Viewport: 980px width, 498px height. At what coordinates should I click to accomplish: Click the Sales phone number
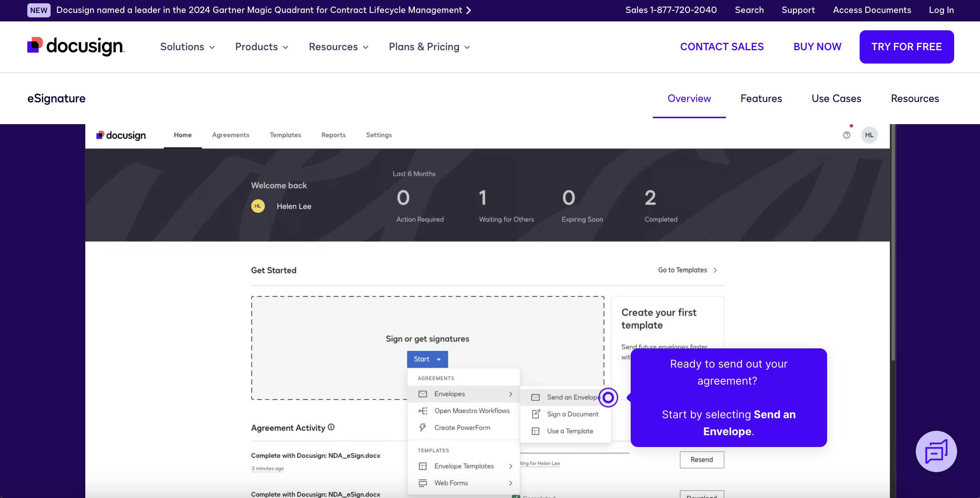pyautogui.click(x=671, y=10)
